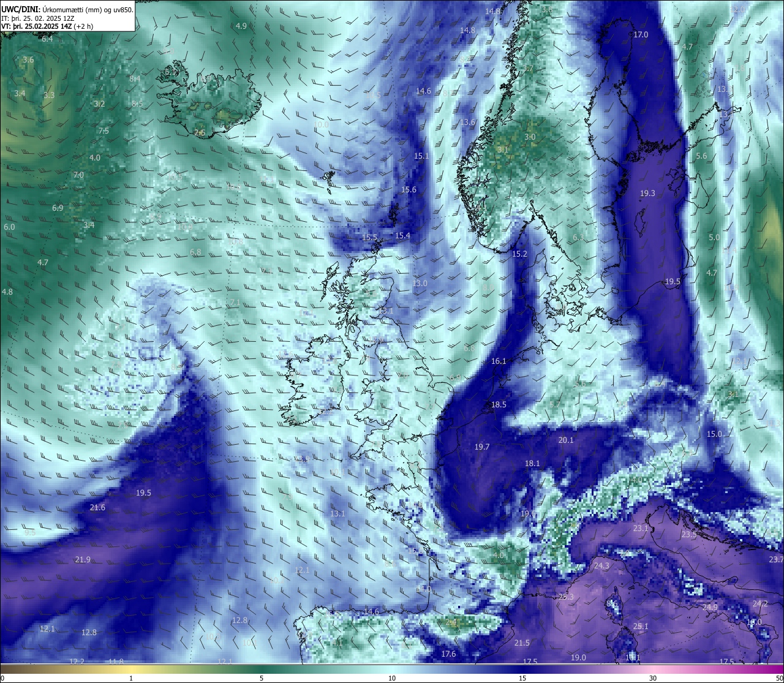Click the 1 tick label on color bar
The width and height of the screenshot is (784, 683).
(x=131, y=677)
